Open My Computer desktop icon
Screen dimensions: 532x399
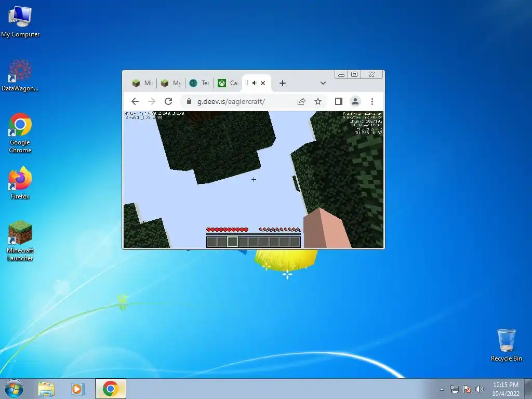20,21
